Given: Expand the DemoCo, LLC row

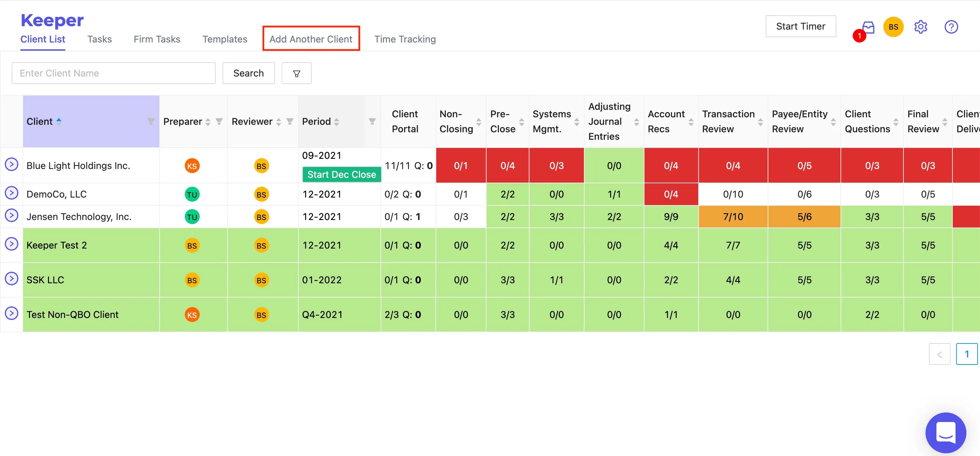Looking at the screenshot, I should pyautogui.click(x=12, y=193).
